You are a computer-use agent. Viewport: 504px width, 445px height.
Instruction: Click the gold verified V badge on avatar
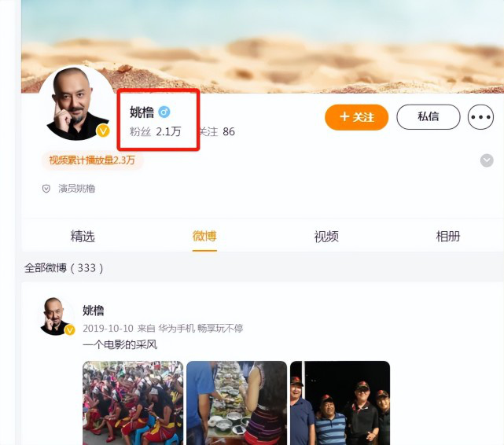(x=103, y=131)
